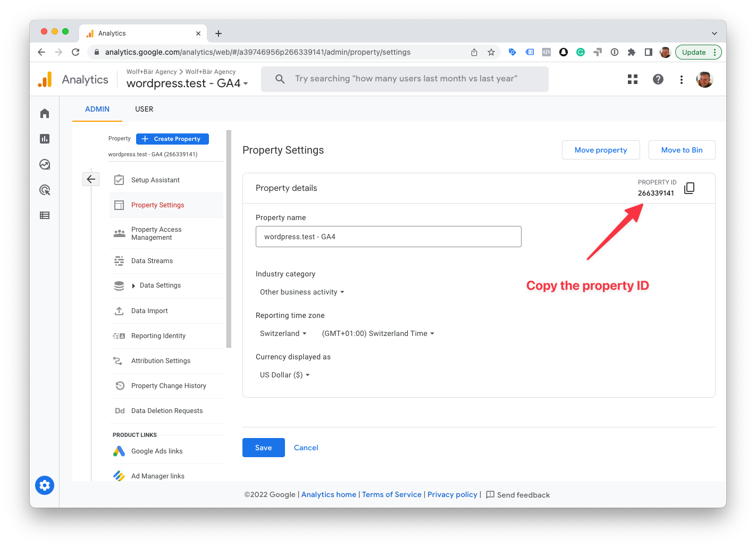Click the browser address bar URL
Viewport: 756px width, 547px height.
coord(258,52)
